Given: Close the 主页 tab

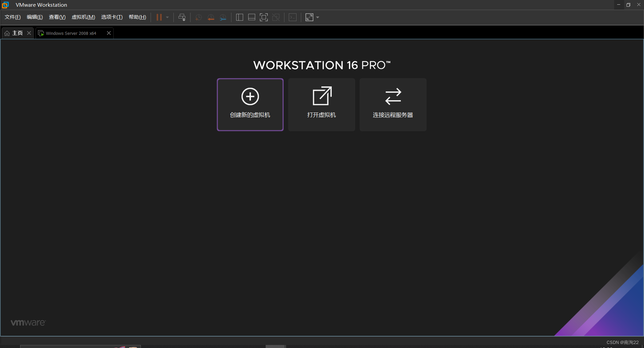Looking at the screenshot, I should coord(29,33).
